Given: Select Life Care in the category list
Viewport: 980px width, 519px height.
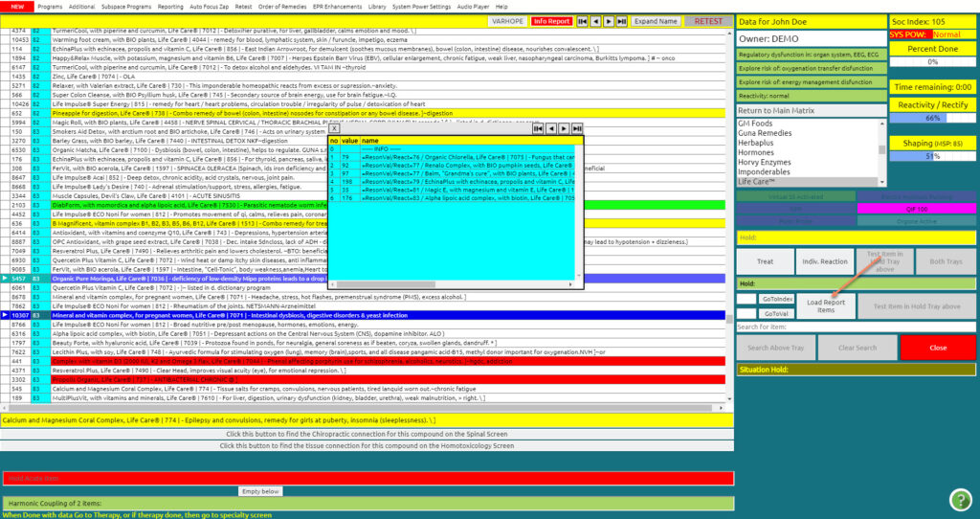Looking at the screenshot, I should click(757, 181).
